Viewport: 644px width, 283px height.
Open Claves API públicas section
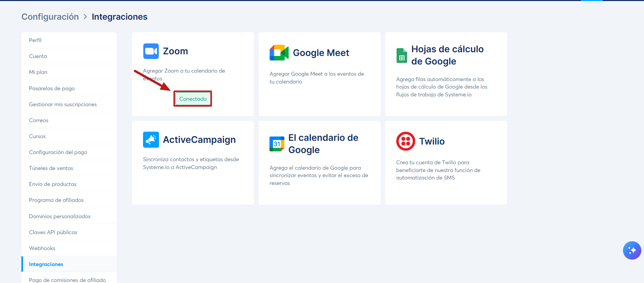click(69, 232)
